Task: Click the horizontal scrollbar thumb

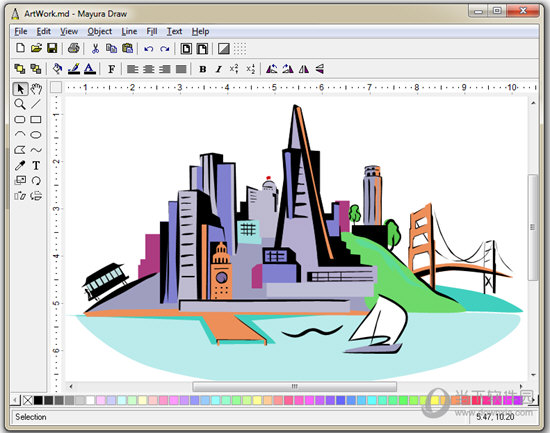Action: click(x=295, y=386)
